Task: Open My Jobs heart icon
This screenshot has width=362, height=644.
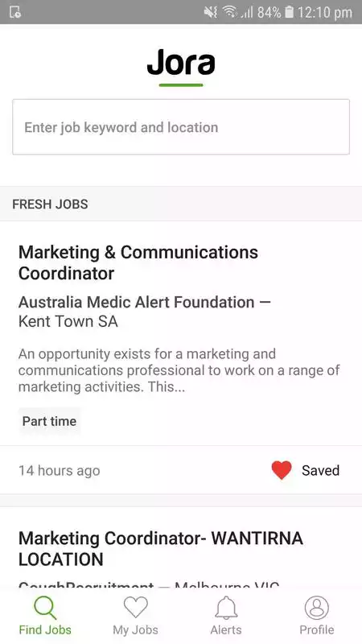Action: [x=135, y=607]
